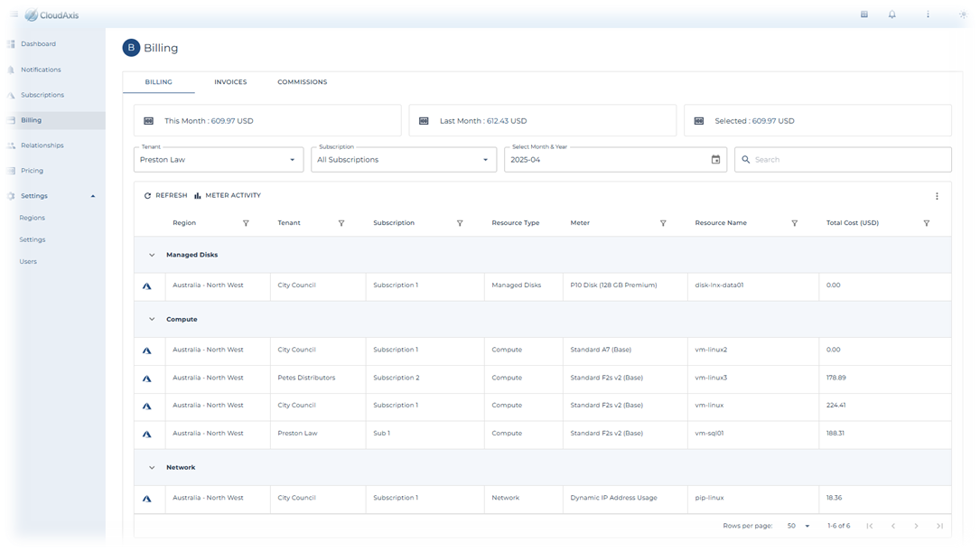
Task: Open the calendar picker icon
Action: click(x=715, y=159)
